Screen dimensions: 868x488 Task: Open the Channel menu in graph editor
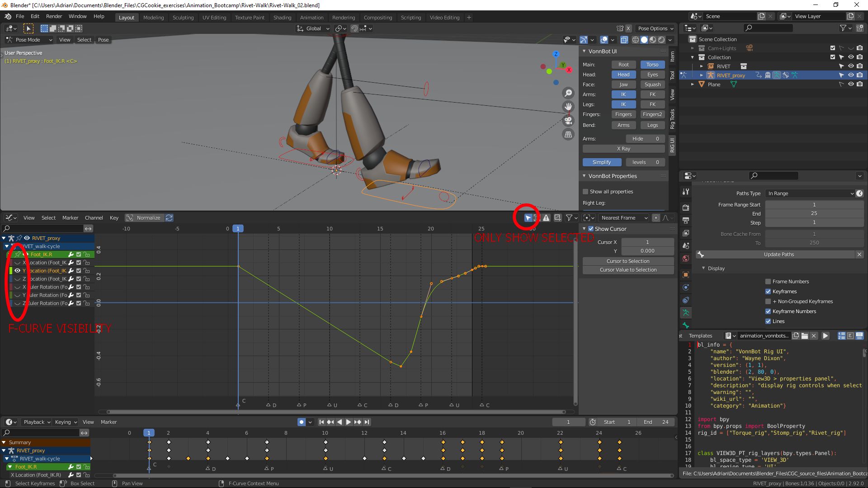click(x=94, y=218)
